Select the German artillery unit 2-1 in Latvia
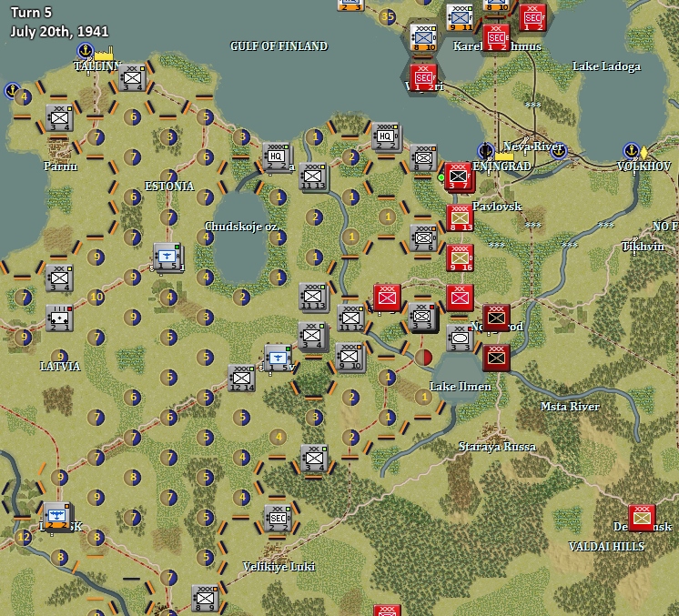 (59, 318)
